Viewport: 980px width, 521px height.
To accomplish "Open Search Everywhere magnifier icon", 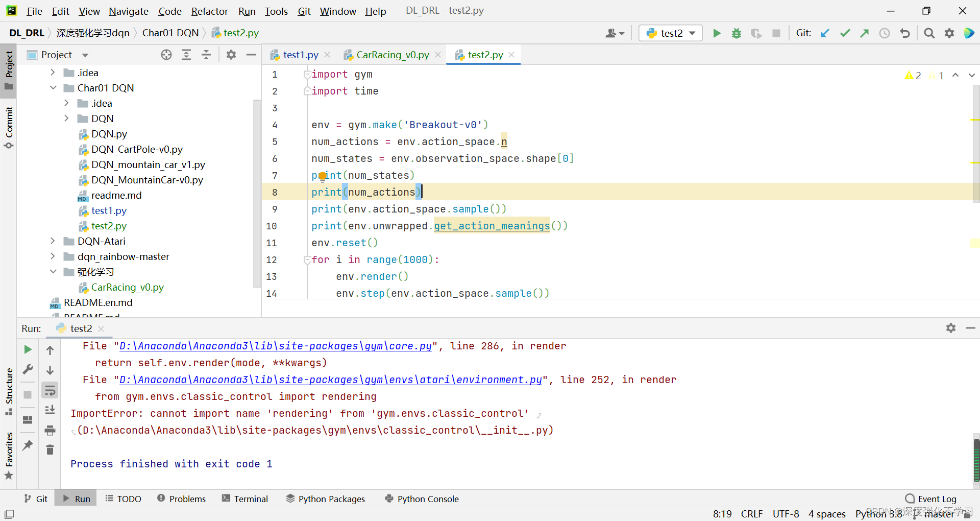I will coord(929,33).
